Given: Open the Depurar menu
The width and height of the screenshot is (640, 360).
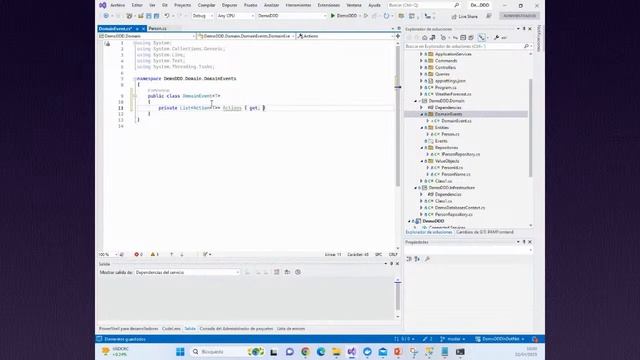Looking at the screenshot, I should pos(229,5).
